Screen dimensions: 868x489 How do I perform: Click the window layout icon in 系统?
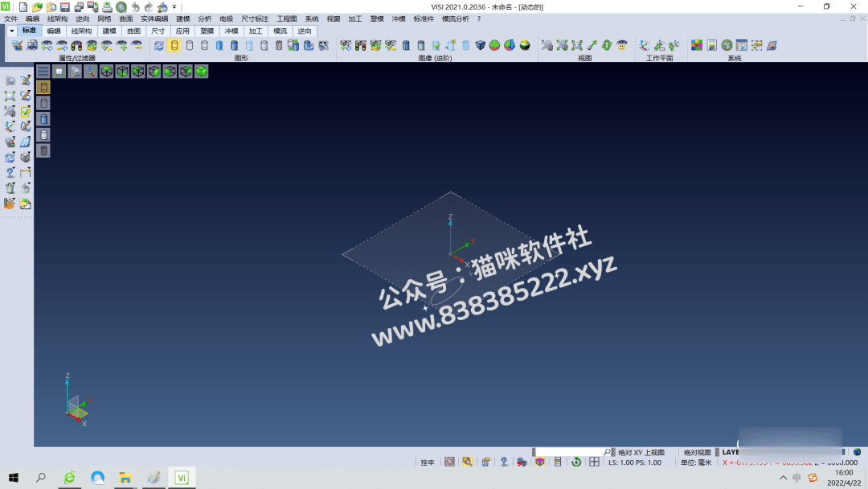(x=742, y=45)
